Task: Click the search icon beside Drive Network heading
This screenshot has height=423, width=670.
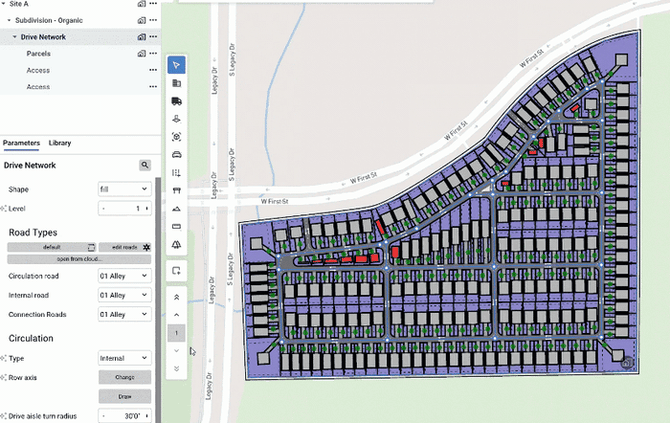Action: [x=145, y=165]
